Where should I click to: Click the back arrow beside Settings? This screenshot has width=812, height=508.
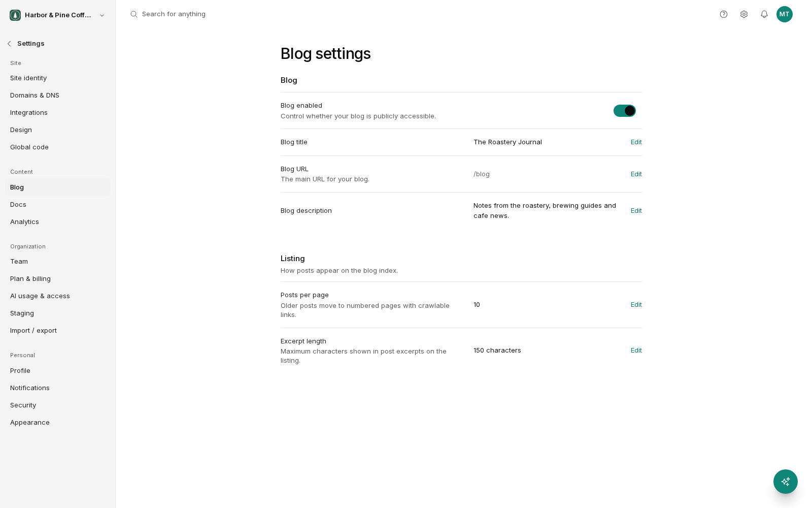[x=9, y=44]
